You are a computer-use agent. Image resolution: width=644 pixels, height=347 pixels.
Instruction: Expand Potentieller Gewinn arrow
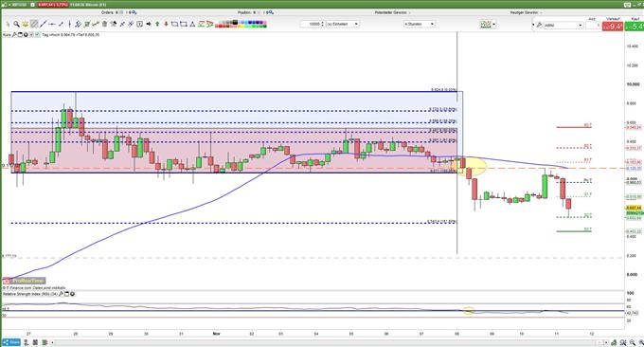[x=409, y=12]
